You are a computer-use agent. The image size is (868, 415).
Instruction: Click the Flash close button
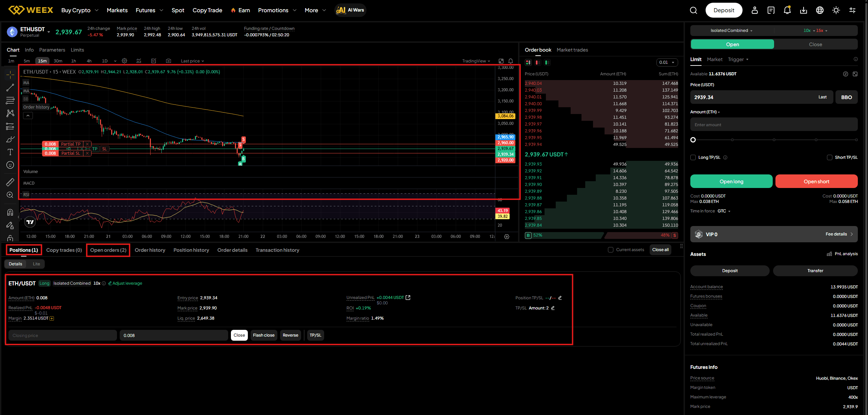263,335
